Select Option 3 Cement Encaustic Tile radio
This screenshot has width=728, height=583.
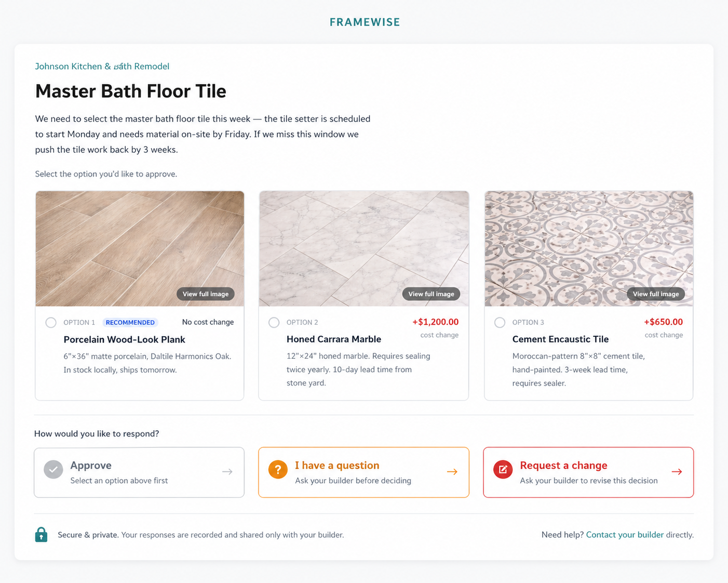500,323
